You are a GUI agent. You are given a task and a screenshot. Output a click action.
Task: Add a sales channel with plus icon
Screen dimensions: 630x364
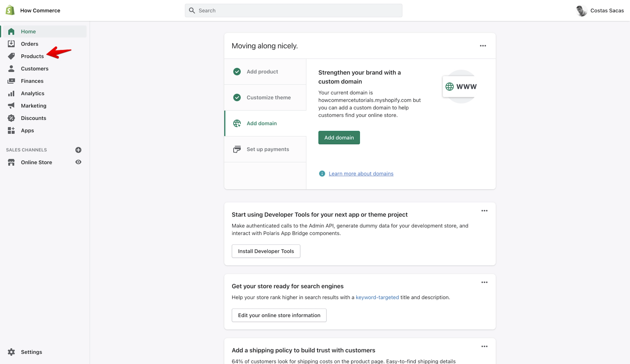point(78,150)
